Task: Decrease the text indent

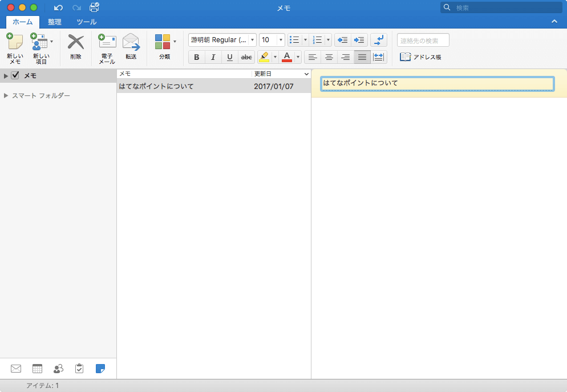Action: (342, 40)
